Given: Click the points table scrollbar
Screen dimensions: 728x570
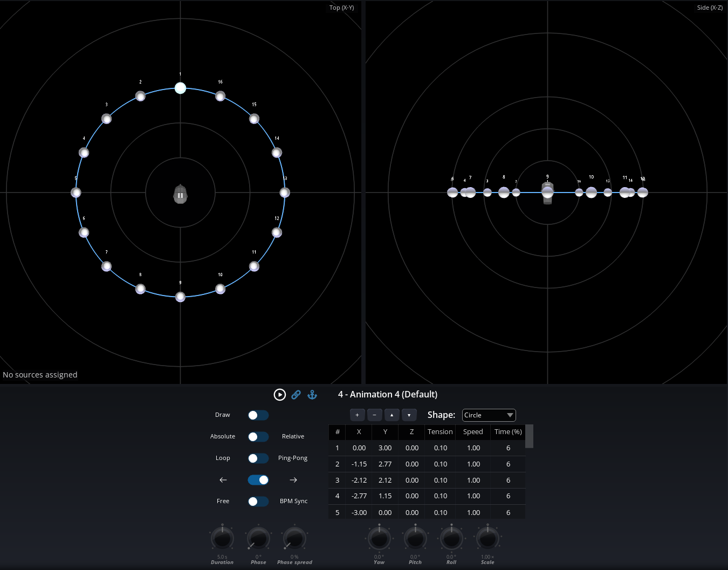Looking at the screenshot, I should [x=530, y=436].
